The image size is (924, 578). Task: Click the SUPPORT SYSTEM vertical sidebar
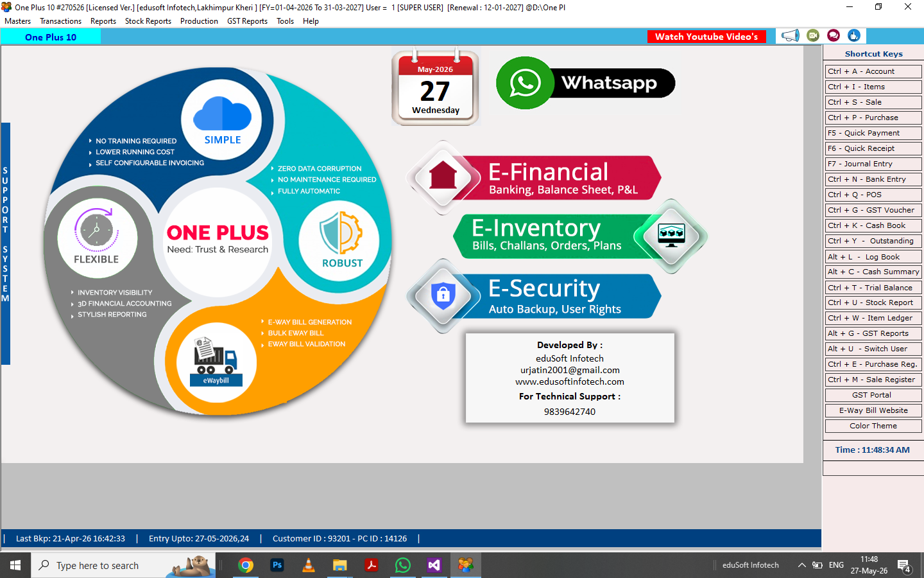(x=5, y=243)
